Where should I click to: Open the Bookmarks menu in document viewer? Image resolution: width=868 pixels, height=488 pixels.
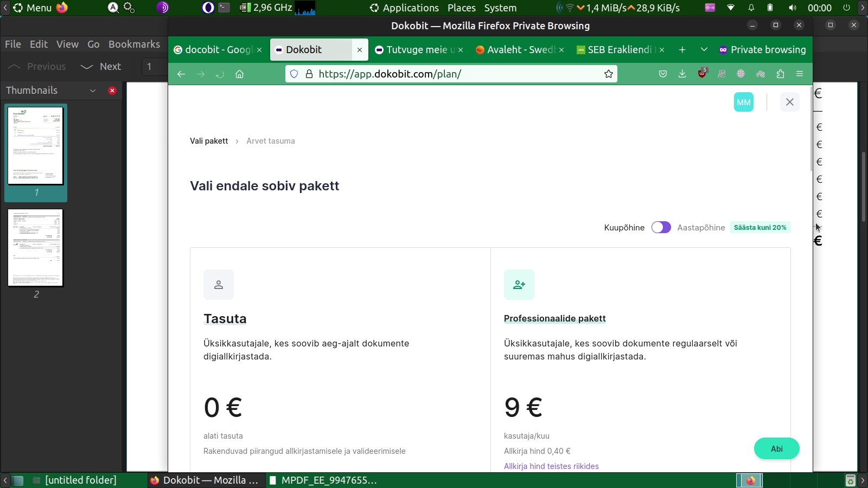coord(134,44)
